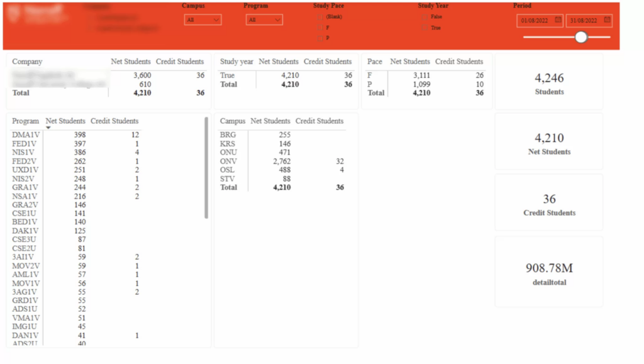
Task: Enable the True checkbox under Study Year
Action: (425, 27)
